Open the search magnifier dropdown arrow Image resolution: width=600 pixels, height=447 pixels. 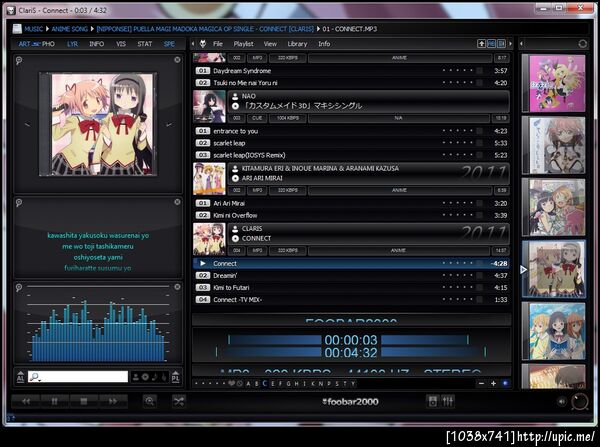pyautogui.click(x=39, y=380)
